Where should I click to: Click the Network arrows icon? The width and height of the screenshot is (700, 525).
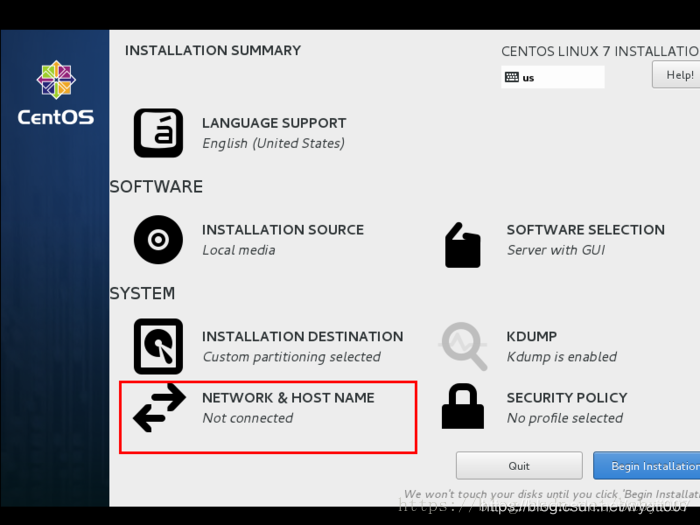[159, 408]
